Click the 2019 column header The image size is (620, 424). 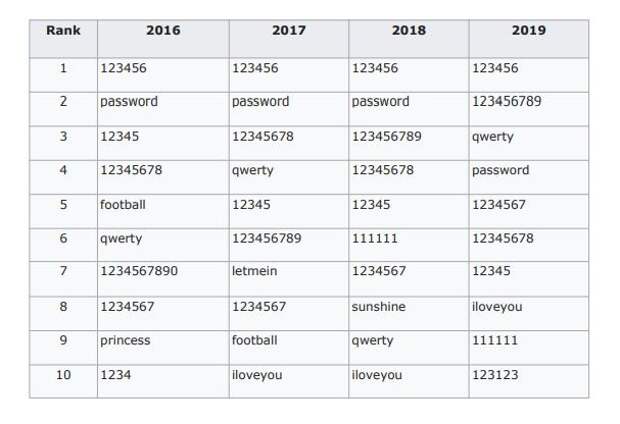pos(529,39)
